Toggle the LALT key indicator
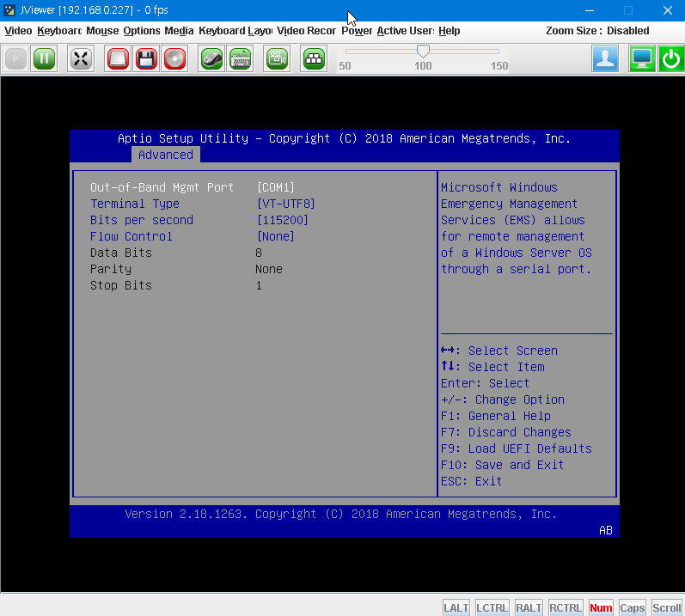 (456, 607)
